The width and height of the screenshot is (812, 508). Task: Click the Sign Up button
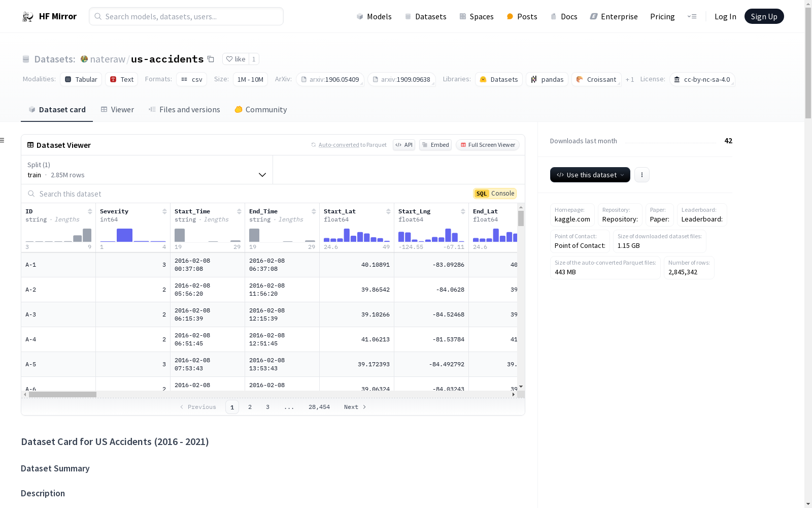point(764,16)
